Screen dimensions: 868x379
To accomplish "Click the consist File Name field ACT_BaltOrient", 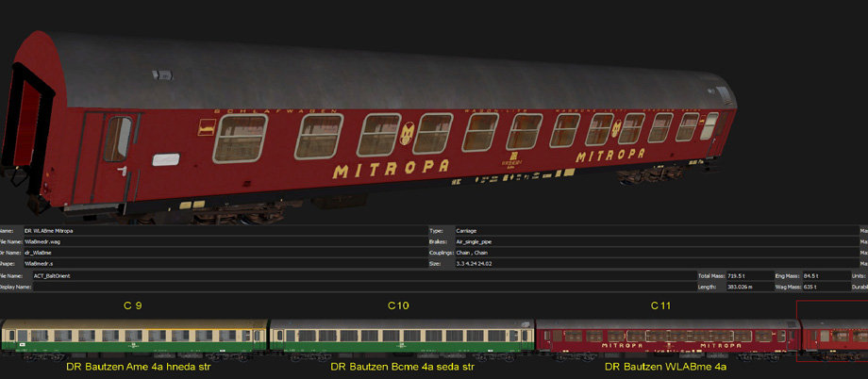I will click(363, 275).
